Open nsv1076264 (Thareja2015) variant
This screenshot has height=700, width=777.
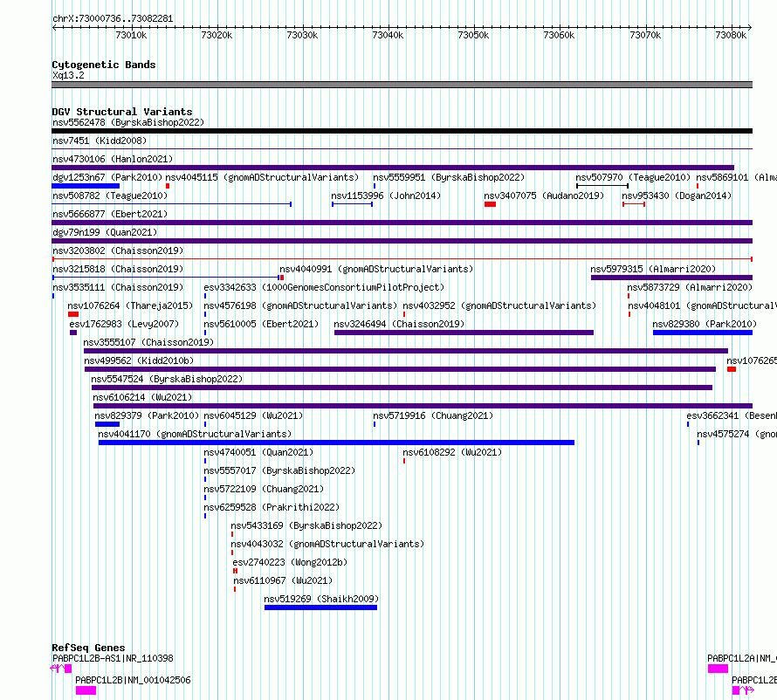[130, 305]
